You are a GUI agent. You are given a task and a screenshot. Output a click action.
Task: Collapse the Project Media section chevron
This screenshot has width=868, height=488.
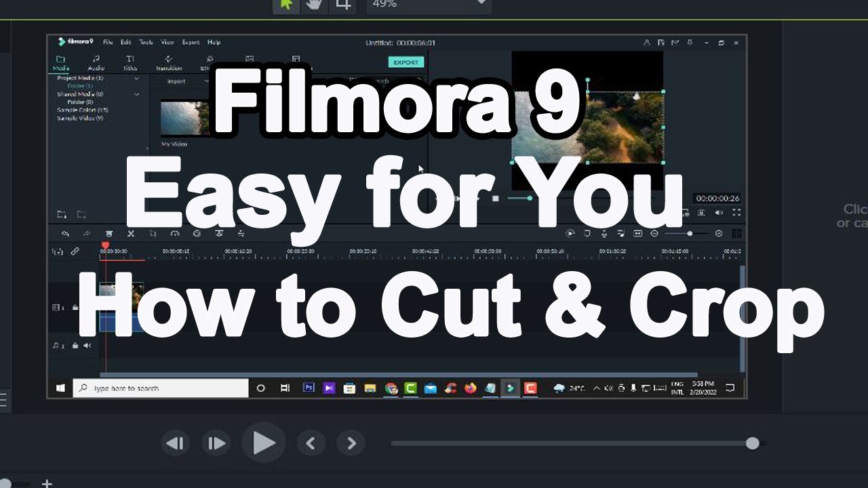click(136, 79)
